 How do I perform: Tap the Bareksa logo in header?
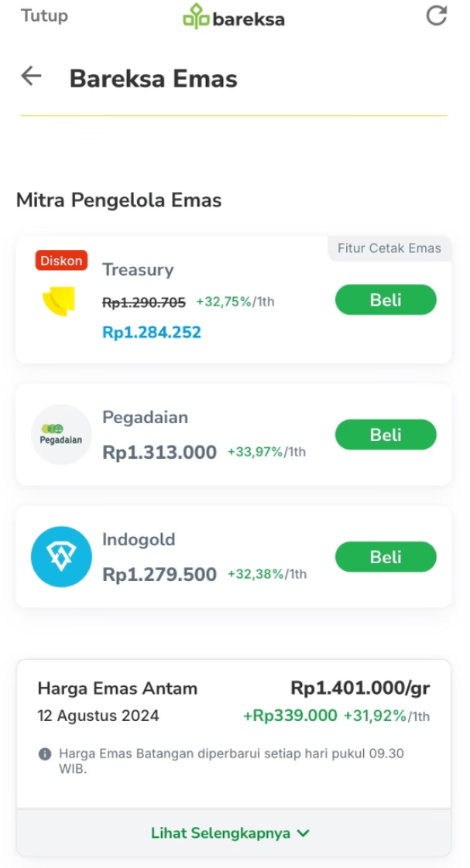point(233,16)
